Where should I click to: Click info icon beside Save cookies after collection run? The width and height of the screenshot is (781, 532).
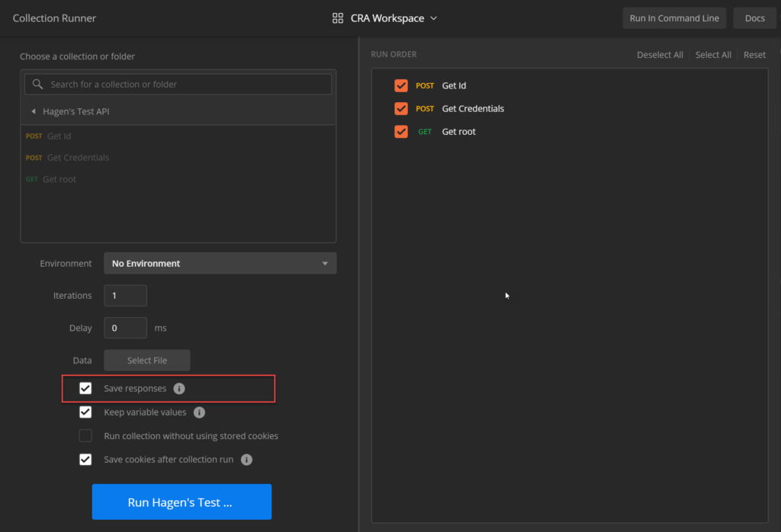point(246,460)
